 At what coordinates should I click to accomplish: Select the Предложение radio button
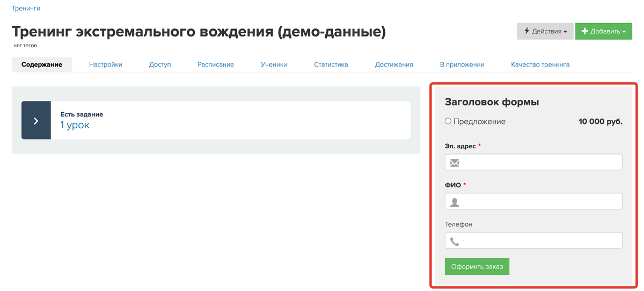pyautogui.click(x=448, y=121)
